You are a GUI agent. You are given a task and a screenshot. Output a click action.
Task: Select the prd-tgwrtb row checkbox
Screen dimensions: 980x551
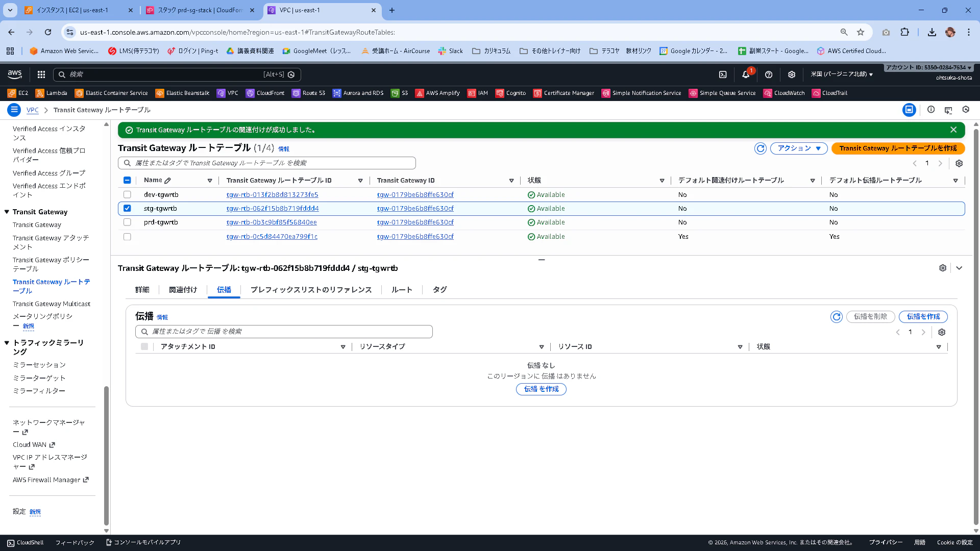(127, 222)
